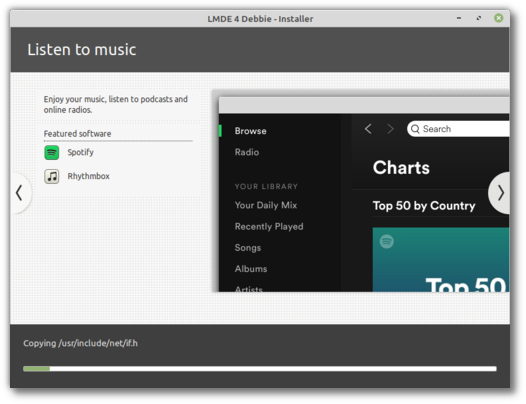Click the Top 50 by Country heading
This screenshot has width=526, height=404.
424,206
